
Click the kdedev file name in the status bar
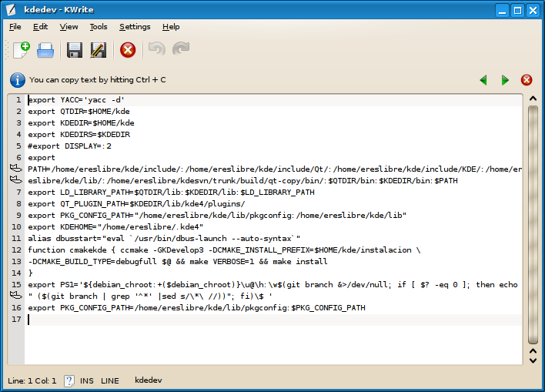[149, 380]
